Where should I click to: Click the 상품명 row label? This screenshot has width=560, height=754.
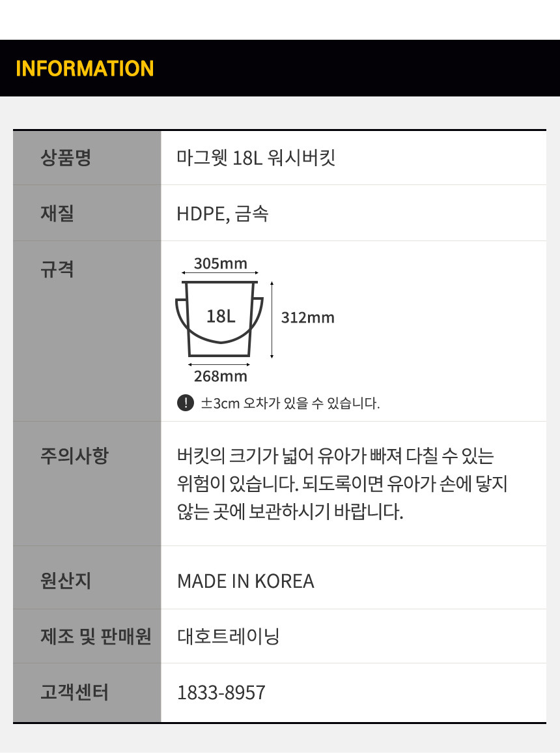point(66,158)
